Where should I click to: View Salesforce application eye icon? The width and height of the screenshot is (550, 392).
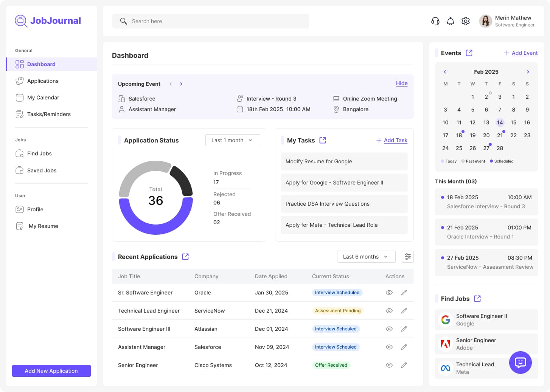(389, 347)
